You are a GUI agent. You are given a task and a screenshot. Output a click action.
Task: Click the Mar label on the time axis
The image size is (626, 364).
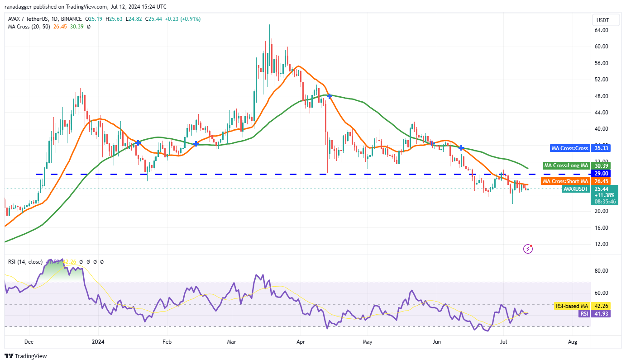[231, 342]
